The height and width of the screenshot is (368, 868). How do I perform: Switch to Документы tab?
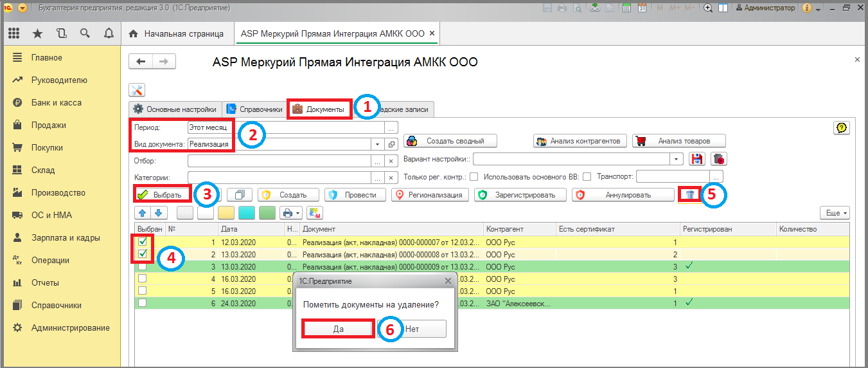tap(319, 109)
